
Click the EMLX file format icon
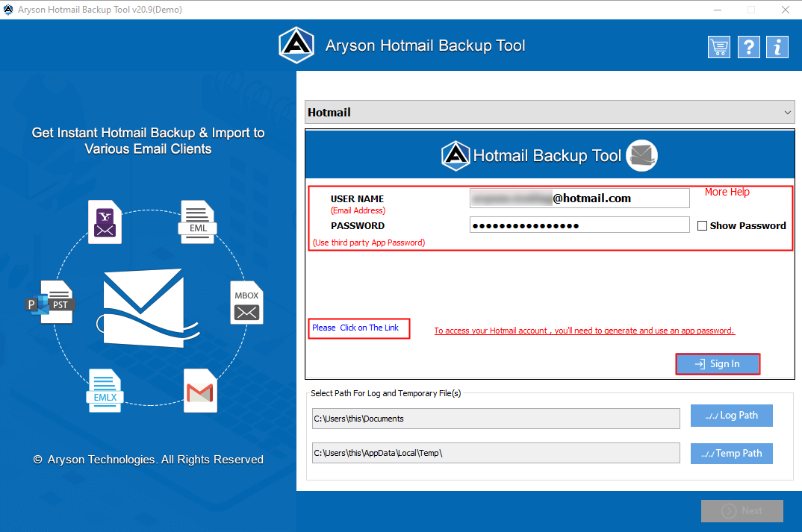pos(105,390)
